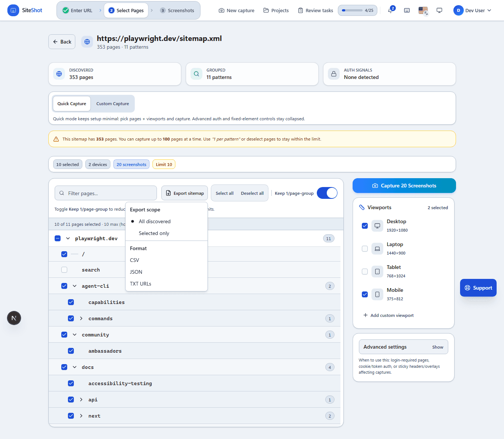Click the Capture 20 Screenshots button
Viewport: 504px width, 439px height.
(404, 186)
